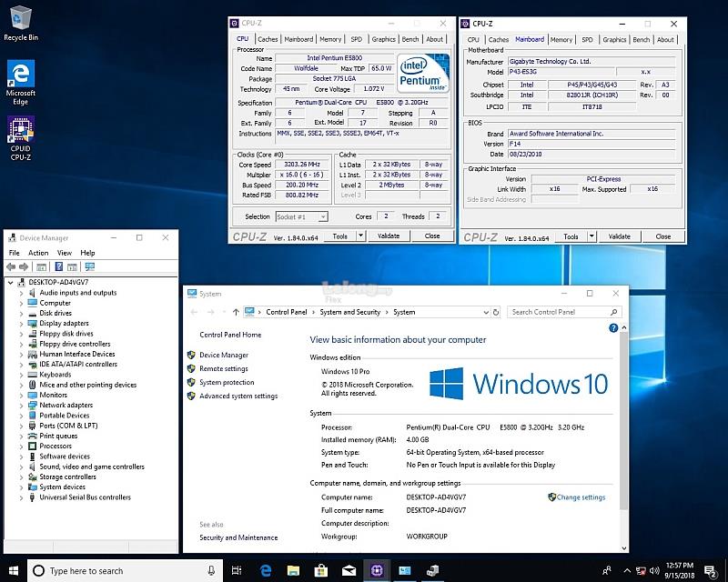Open the Socket #1 selection dropdown
Image resolution: width=728 pixels, height=582 pixels.
point(323,216)
